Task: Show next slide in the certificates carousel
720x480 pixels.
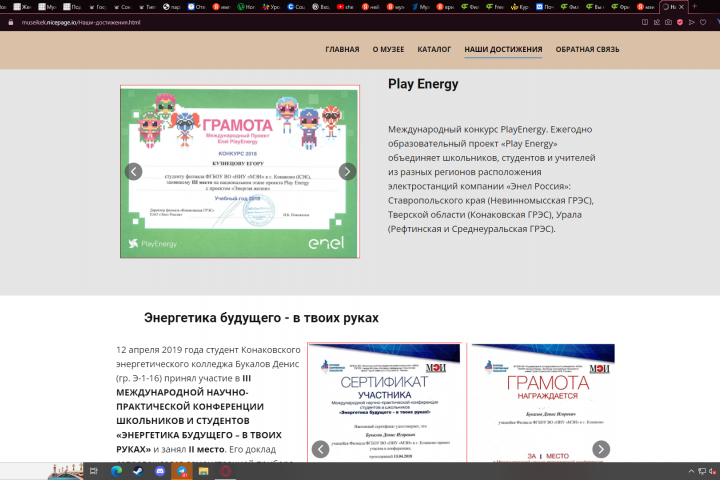Action: click(601, 449)
